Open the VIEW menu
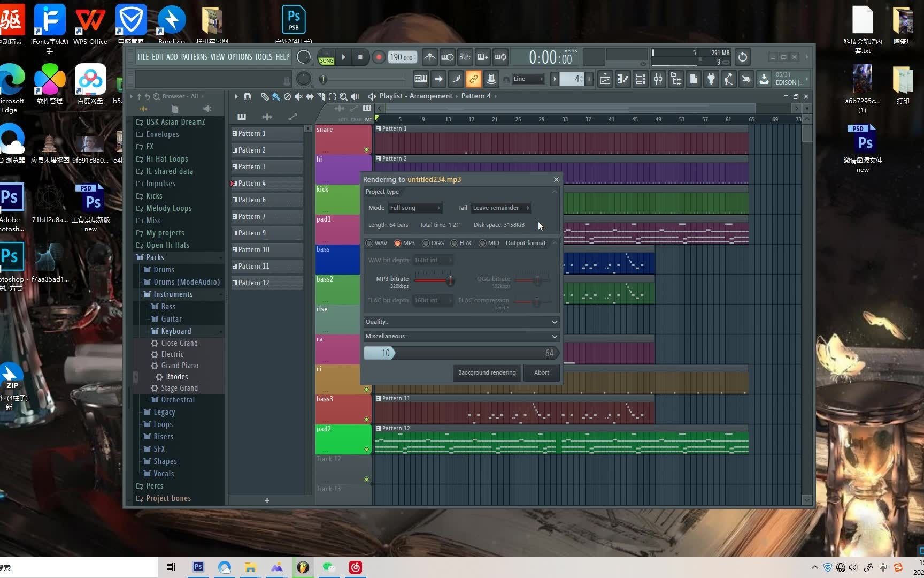Screen dimensions: 924x578 218,57
